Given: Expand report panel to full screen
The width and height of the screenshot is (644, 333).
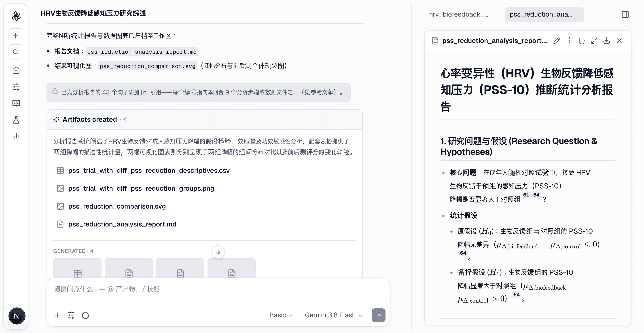Looking at the screenshot, I should 594,41.
